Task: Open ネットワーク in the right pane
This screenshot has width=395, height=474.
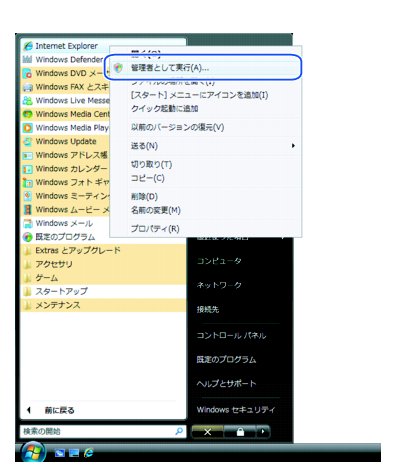Action: click(219, 285)
